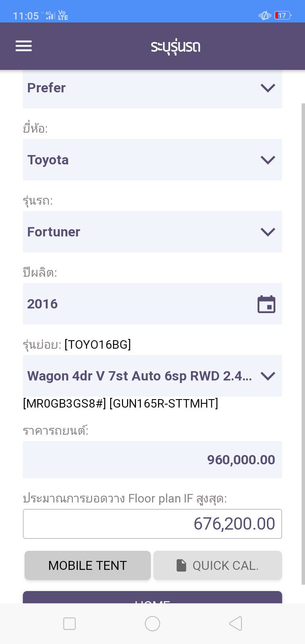Open the Wagon 4dr sub-model dropdown
305x644 pixels.
point(152,376)
